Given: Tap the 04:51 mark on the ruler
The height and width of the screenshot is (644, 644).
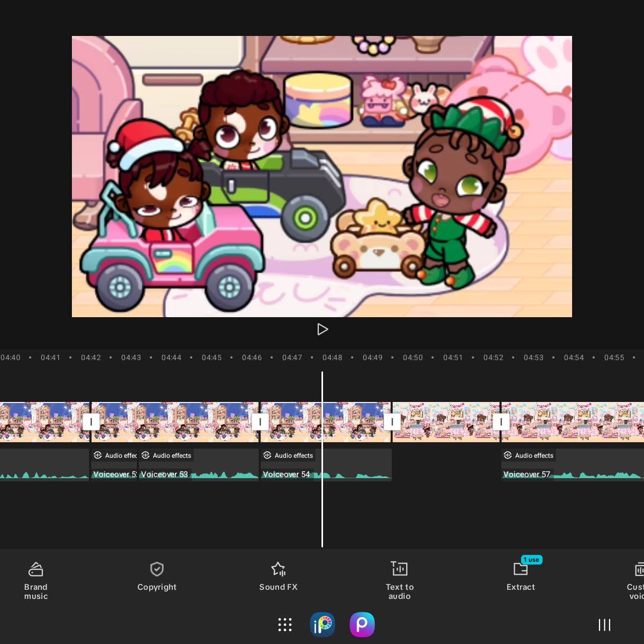Looking at the screenshot, I should 453,357.
